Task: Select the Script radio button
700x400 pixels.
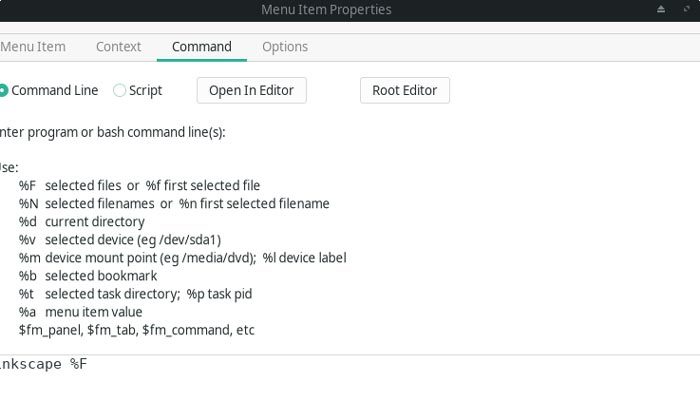Action: click(120, 90)
